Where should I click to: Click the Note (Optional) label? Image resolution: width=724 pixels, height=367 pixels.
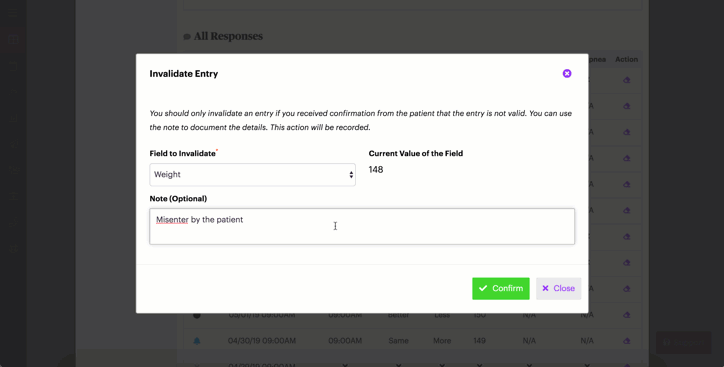(178, 199)
